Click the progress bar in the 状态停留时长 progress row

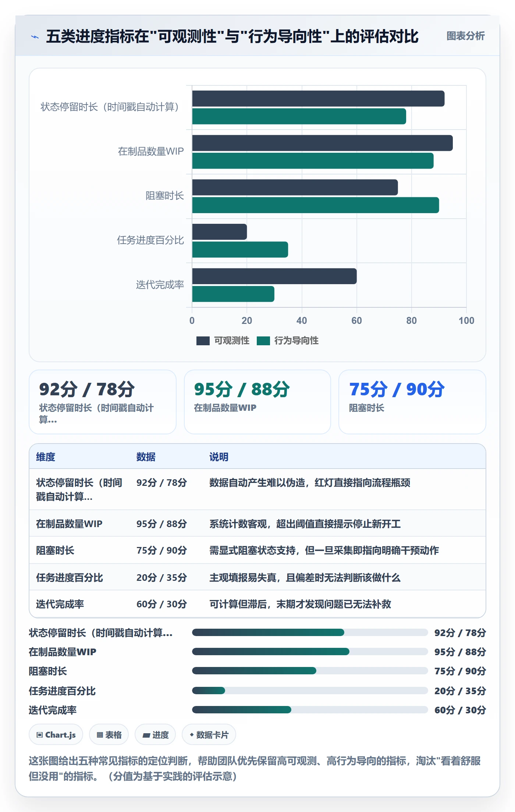click(x=310, y=632)
